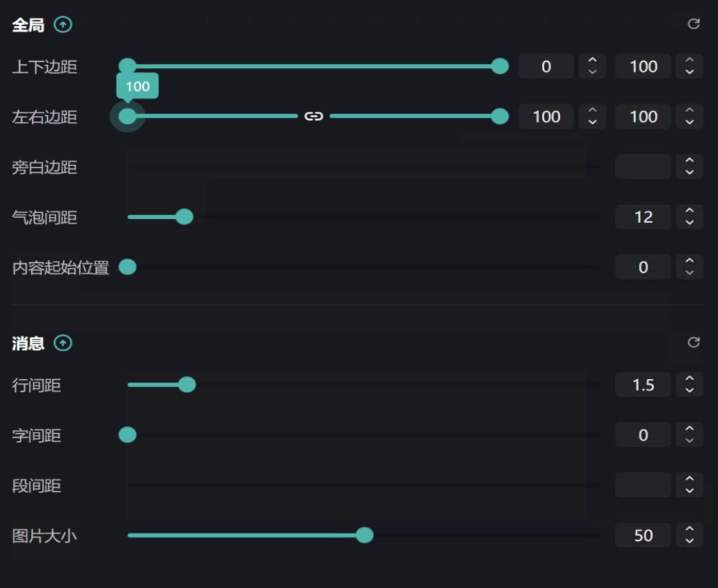Toggle the 左右边距 link icon
The height and width of the screenshot is (588, 718).
[x=314, y=116]
